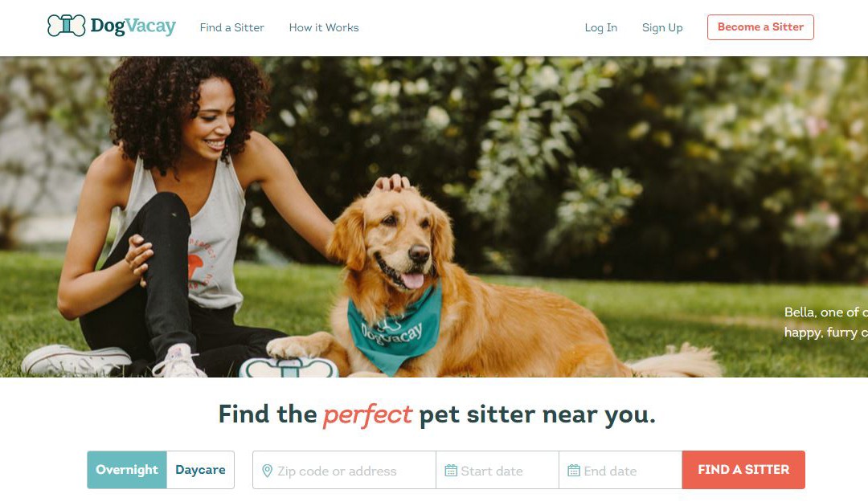
Task: Go to the Log In link
Action: tap(601, 27)
